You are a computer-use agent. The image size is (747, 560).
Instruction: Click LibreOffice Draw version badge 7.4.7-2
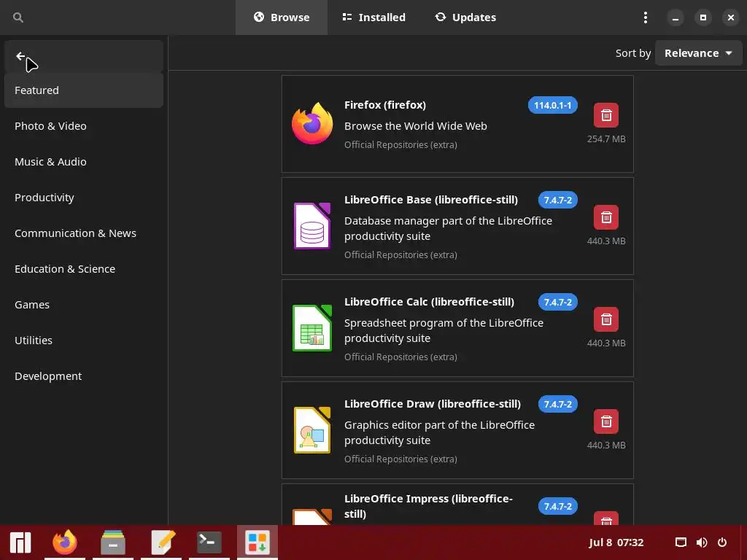pyautogui.click(x=558, y=404)
